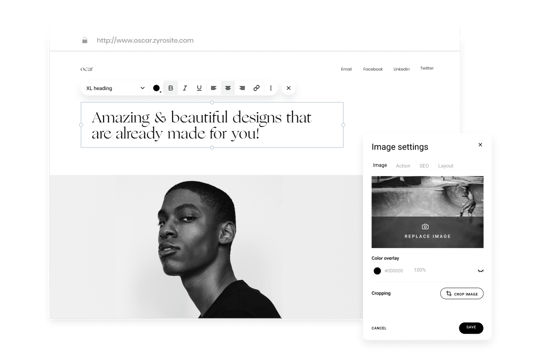The image size is (540, 360).
Task: Click Cancel in Image settings
Action: [x=379, y=328]
